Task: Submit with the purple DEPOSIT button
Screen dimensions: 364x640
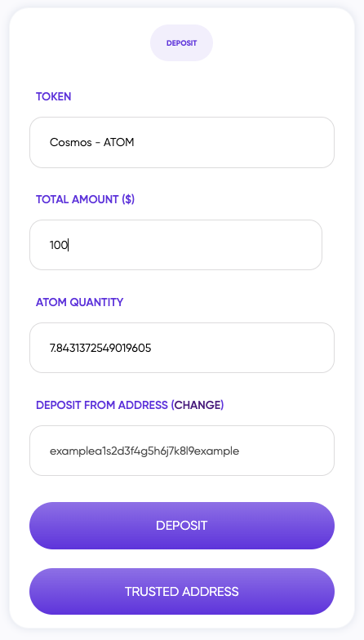Action: pos(182,526)
